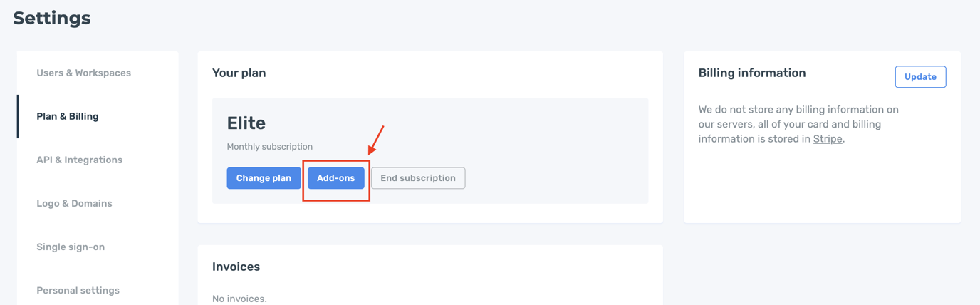The image size is (980, 305).
Task: Click the billing storage description text
Action: (798, 124)
